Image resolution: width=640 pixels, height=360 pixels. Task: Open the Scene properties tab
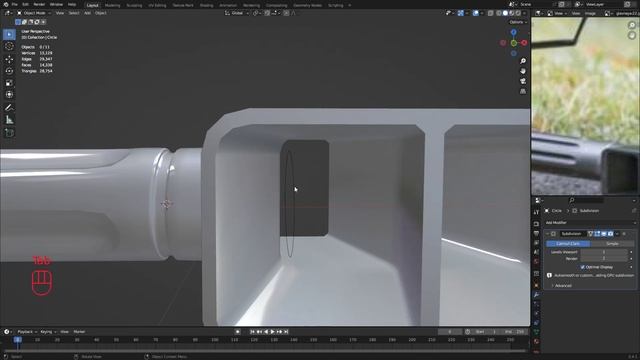[536, 252]
